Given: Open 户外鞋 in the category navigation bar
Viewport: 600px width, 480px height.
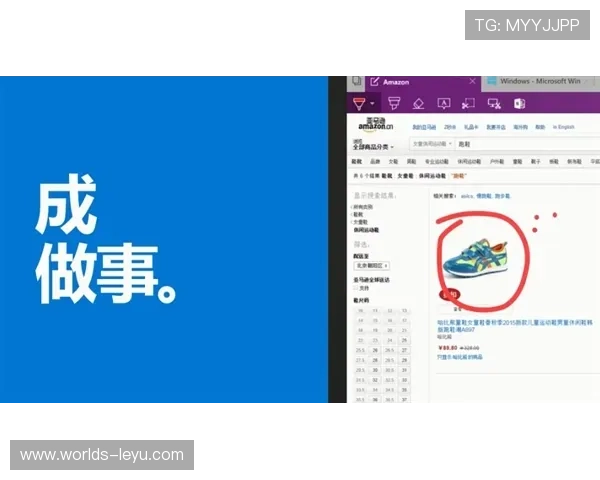Looking at the screenshot, I should pos(497,162).
